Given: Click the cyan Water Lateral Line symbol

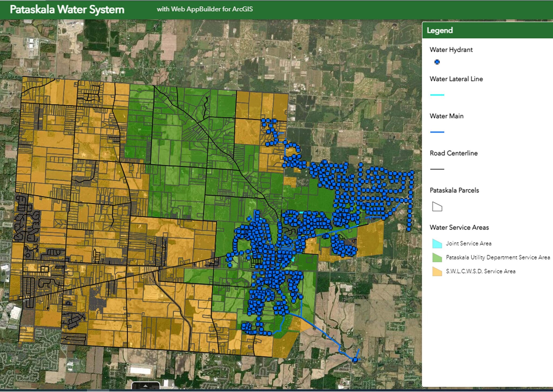Looking at the screenshot, I should (437, 95).
